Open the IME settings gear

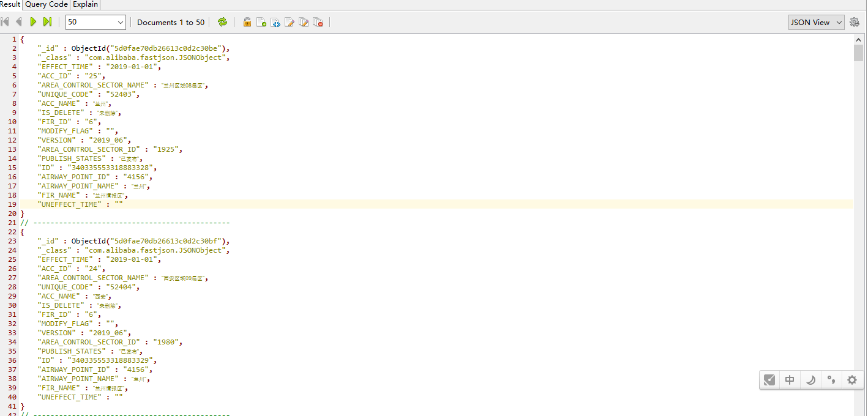[852, 380]
